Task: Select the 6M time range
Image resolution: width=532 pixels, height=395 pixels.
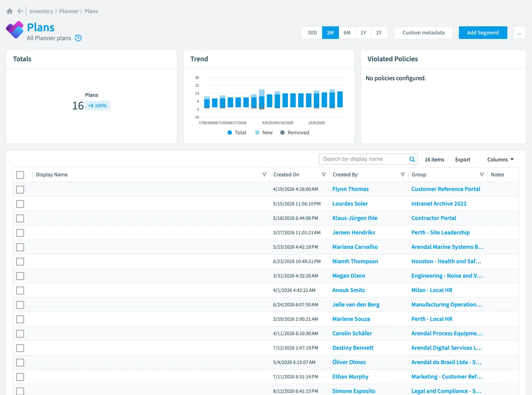Action: coord(347,33)
